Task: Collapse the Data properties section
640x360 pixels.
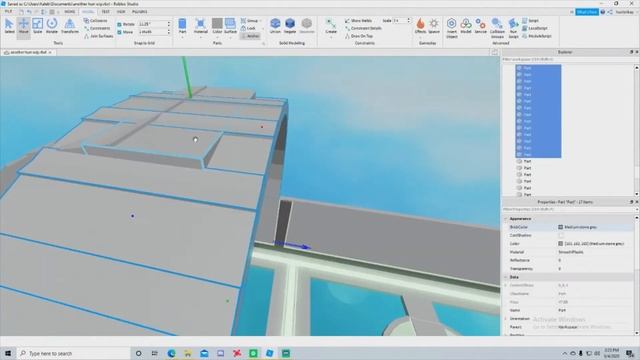Action: coord(505,277)
